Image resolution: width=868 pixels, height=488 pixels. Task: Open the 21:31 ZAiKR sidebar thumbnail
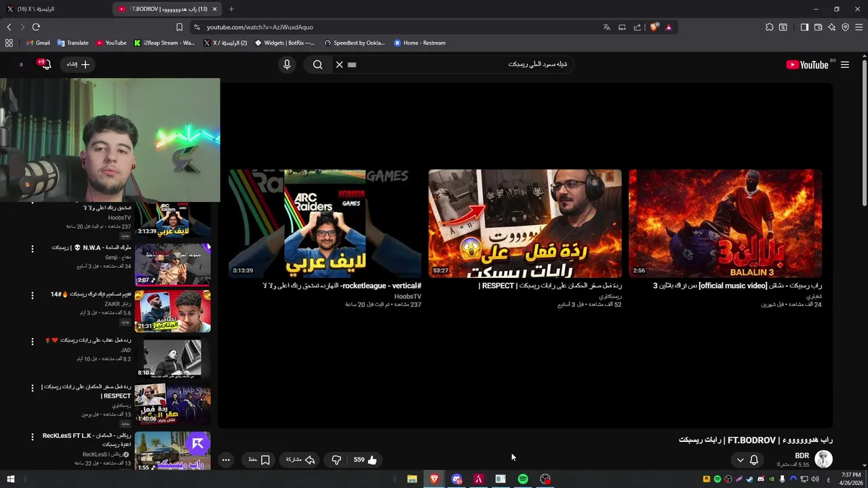point(172,311)
